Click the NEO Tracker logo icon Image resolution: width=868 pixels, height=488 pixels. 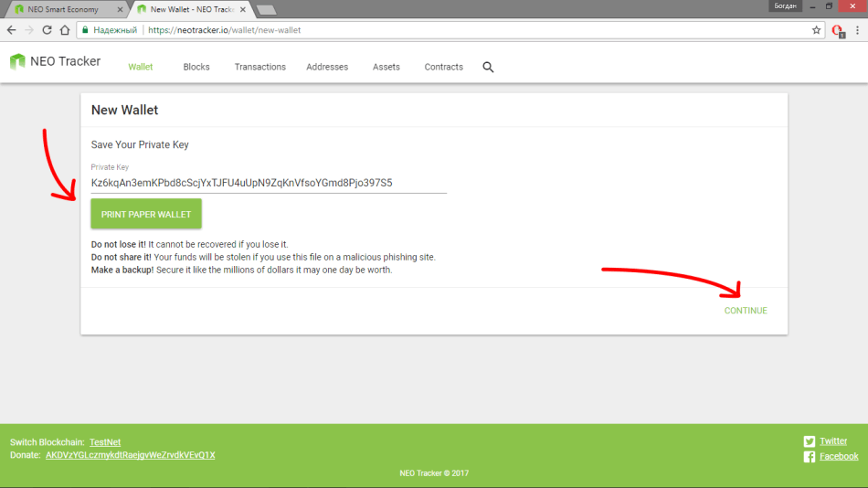[x=17, y=61]
